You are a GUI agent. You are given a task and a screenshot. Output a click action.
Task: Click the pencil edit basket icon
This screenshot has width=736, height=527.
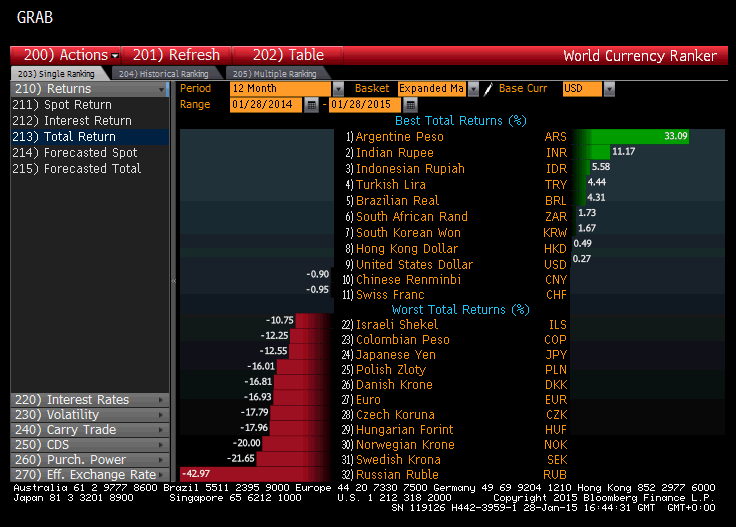tap(488, 89)
